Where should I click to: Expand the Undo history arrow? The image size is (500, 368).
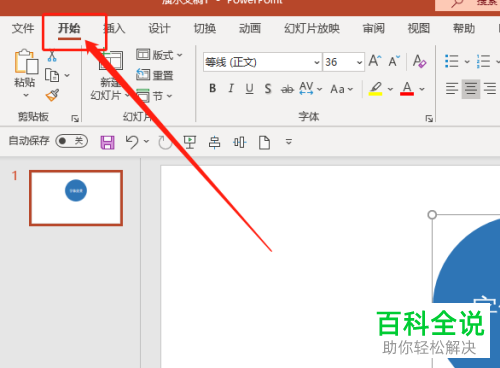click(146, 141)
